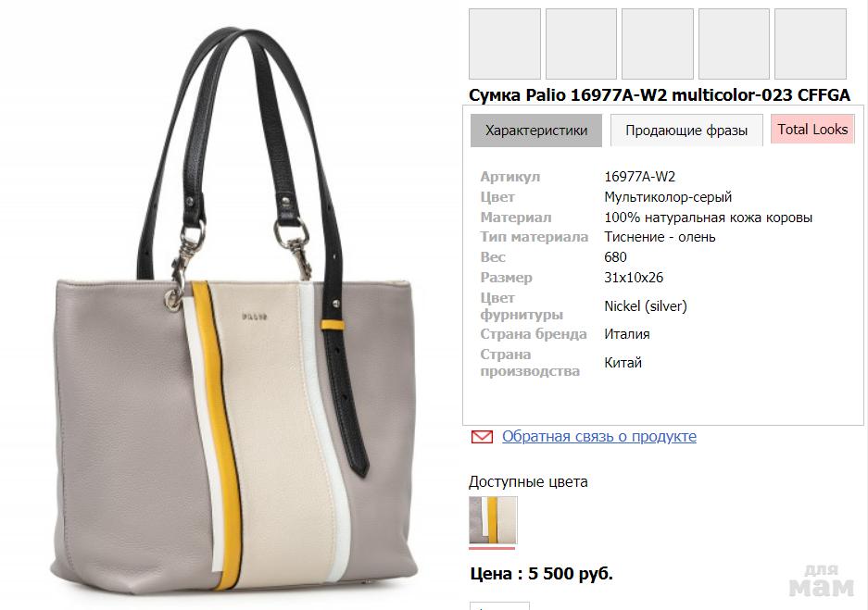This screenshot has width=868, height=610.
Task: Click the Доступные цвета heading
Action: pos(528,482)
